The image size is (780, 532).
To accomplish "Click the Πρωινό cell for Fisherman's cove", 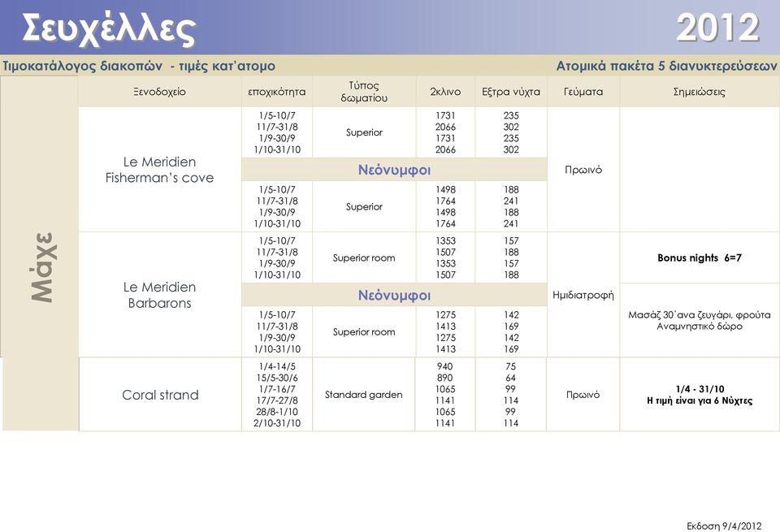I will [583, 170].
